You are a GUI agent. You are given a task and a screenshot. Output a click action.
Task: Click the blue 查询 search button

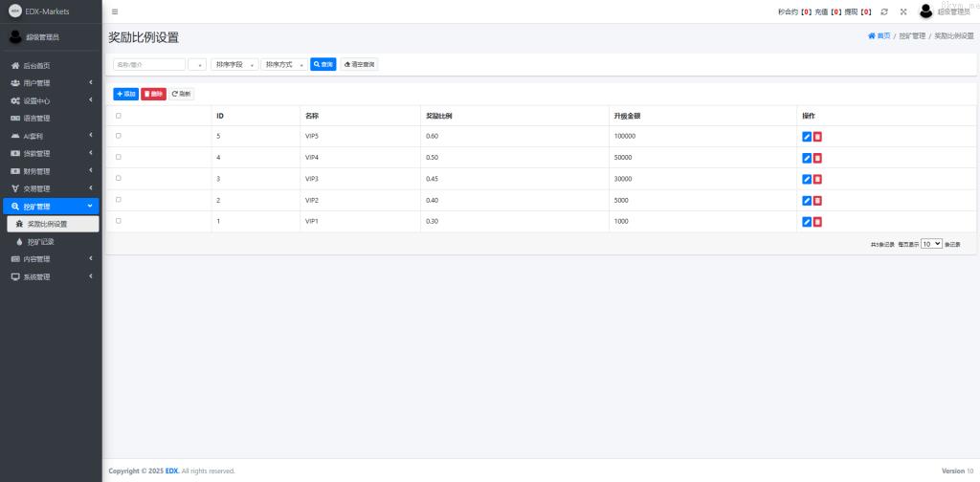tap(323, 65)
